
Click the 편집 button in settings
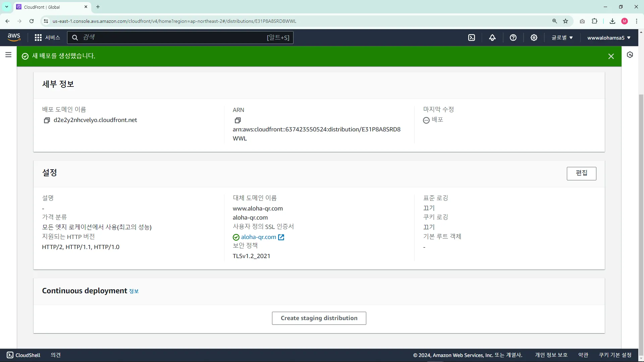tap(581, 173)
